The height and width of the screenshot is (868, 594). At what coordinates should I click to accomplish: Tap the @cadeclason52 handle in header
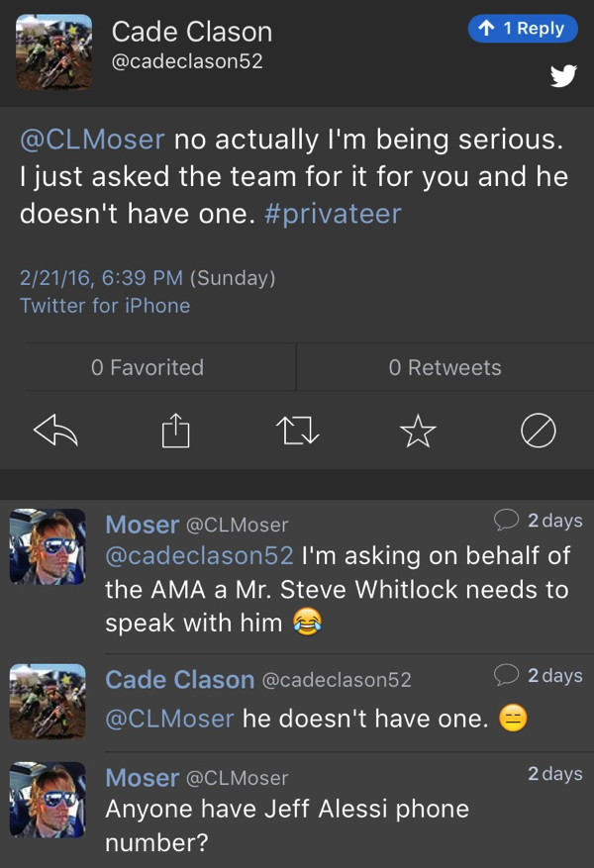[187, 60]
